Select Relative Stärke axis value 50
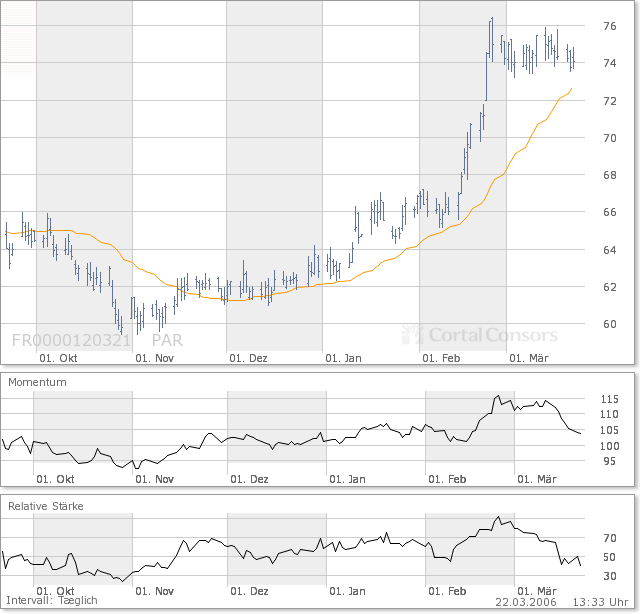The image size is (640, 614). 610,557
